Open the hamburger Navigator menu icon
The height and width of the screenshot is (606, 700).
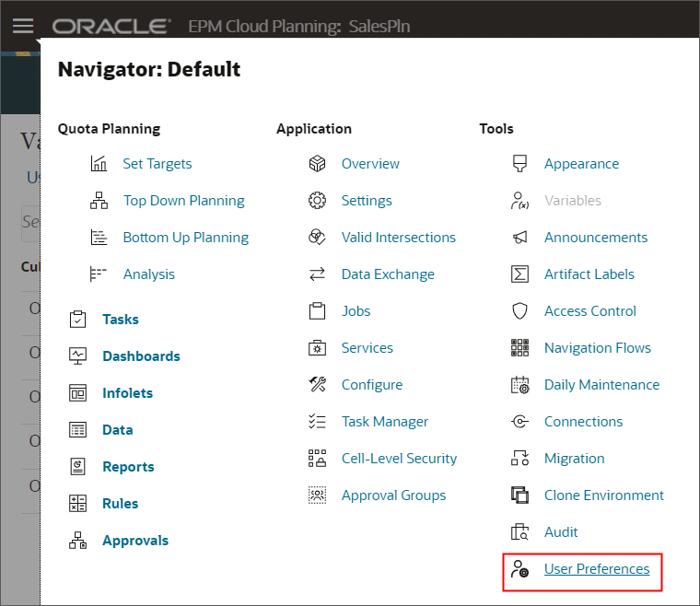(23, 26)
